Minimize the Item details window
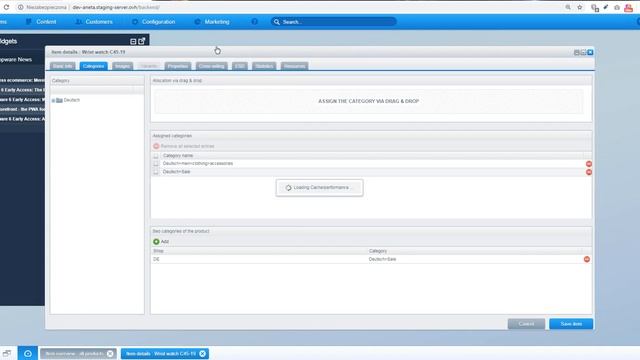 (577, 52)
